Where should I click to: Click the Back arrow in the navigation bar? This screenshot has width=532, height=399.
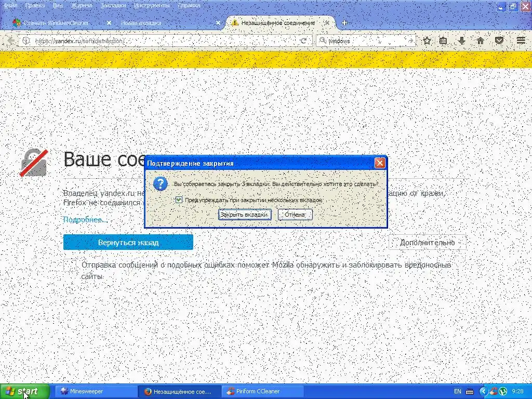[10, 41]
